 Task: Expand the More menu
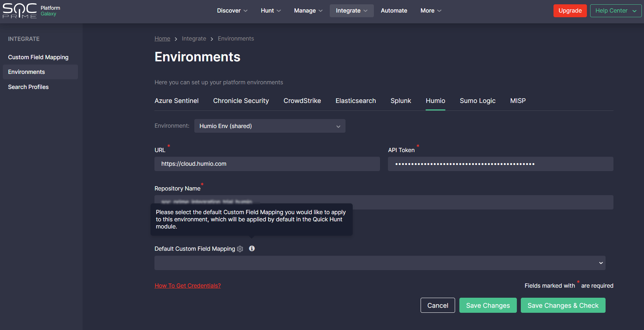pyautogui.click(x=431, y=11)
